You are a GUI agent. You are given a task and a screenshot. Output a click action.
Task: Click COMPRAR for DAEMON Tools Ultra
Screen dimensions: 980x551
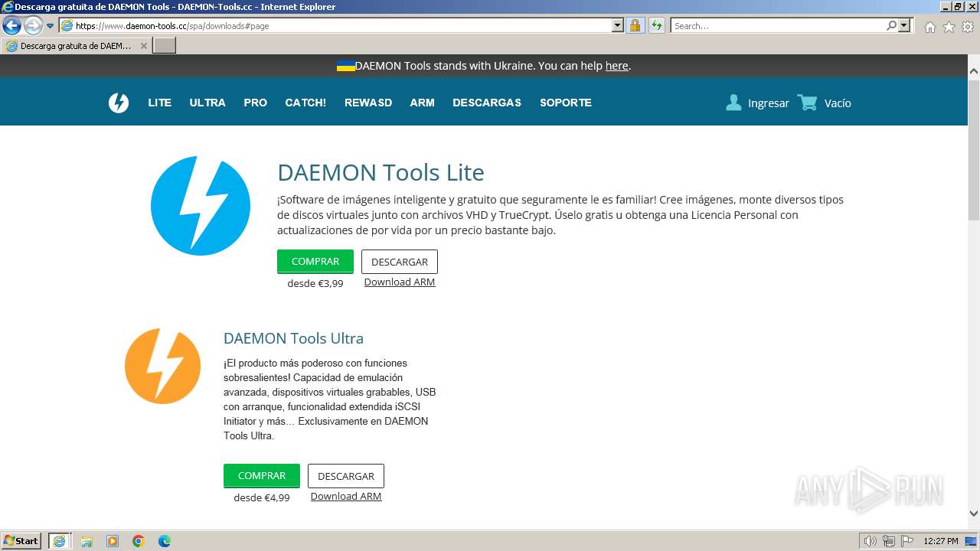pos(262,475)
